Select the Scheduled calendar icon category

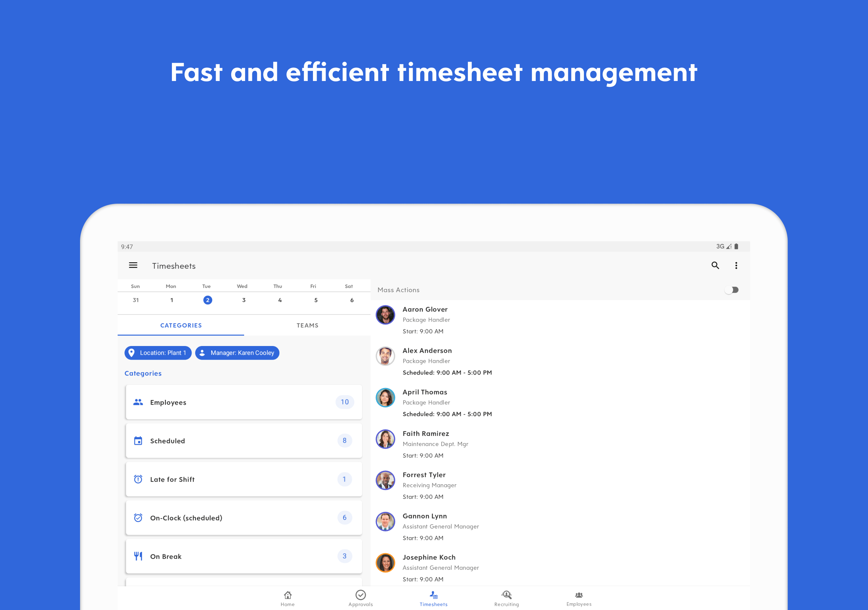click(138, 441)
